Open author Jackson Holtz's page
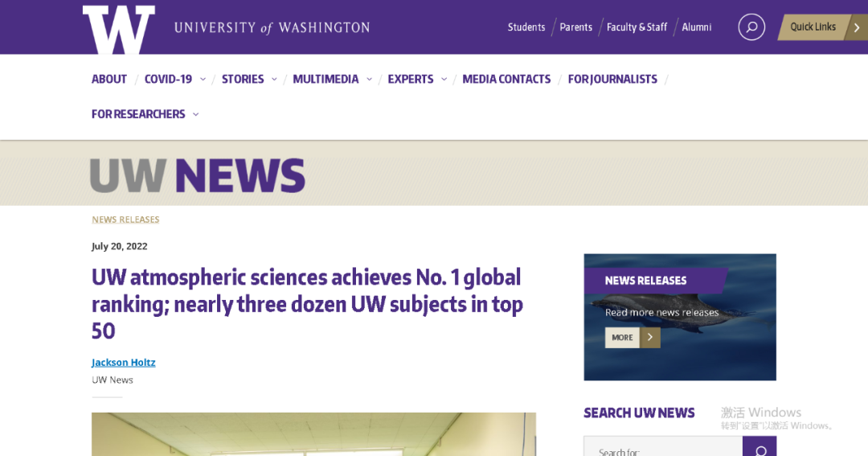Screen dimensions: 868x456 [124, 363]
